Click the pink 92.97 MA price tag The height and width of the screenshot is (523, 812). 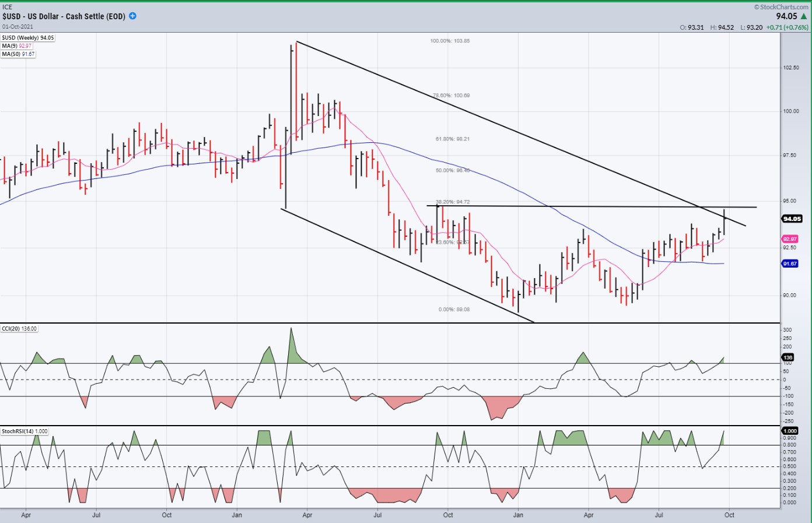coord(789,239)
